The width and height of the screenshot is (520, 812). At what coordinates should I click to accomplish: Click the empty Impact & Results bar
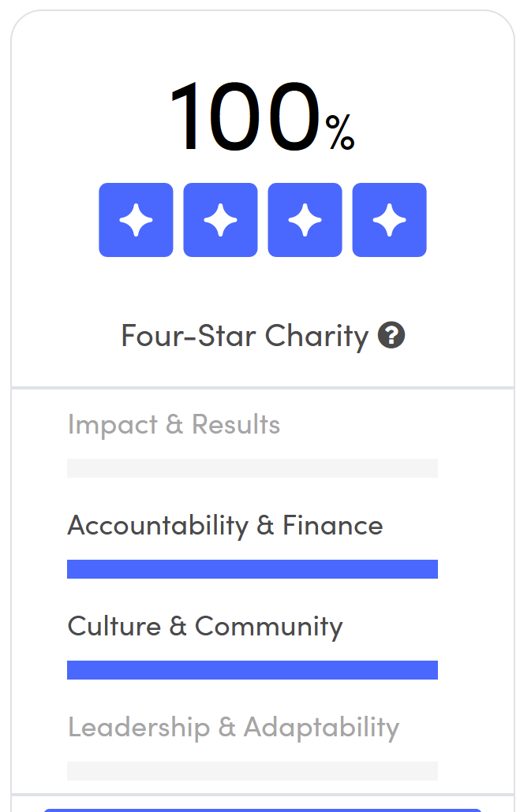253,468
